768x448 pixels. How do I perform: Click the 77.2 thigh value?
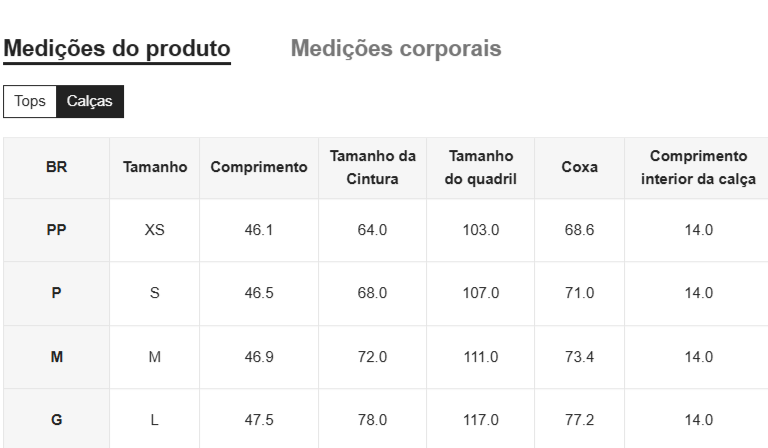pos(579,420)
